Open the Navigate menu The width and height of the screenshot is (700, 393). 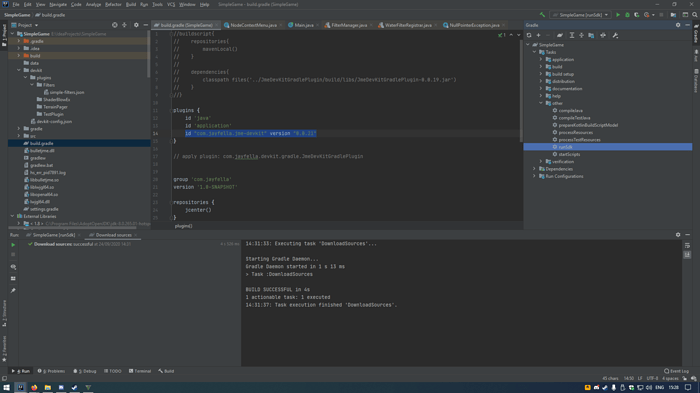pyautogui.click(x=58, y=4)
